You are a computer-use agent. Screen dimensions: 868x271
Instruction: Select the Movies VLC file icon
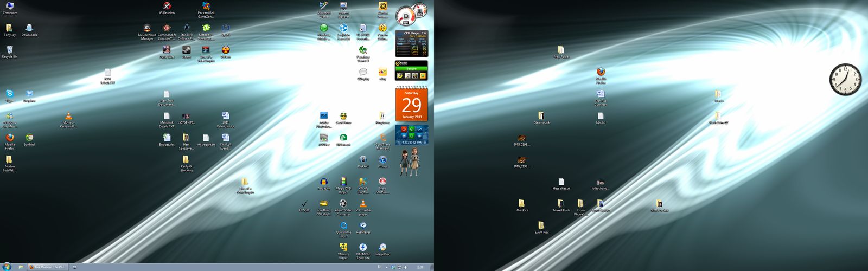click(68, 120)
